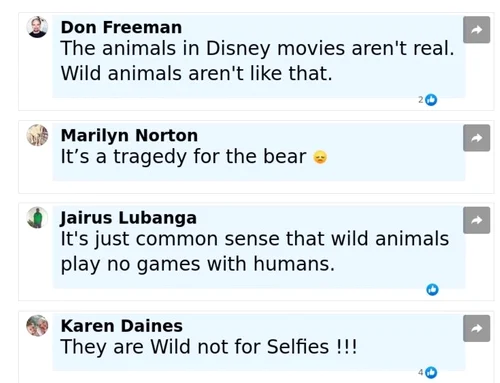Share Marilyn Norton's comment via arrow icon
Image resolution: width=500 pixels, height=383 pixels.
point(476,138)
